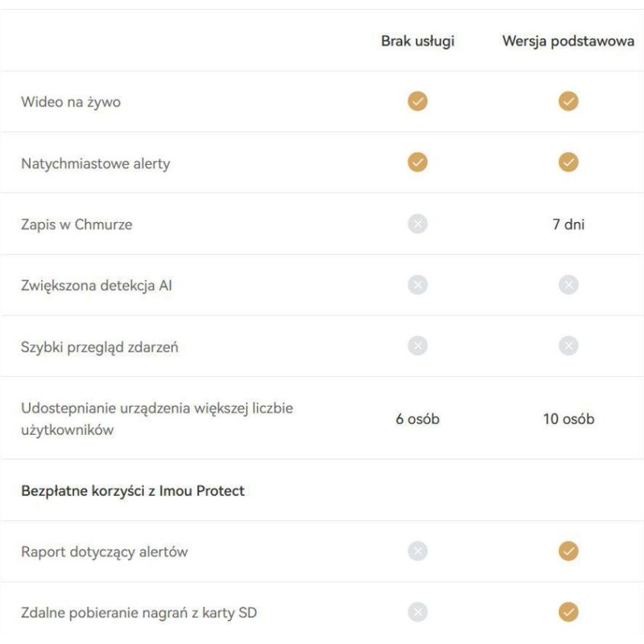The height and width of the screenshot is (644, 644).
Task: Click gray X for Zwiększona detekcja AI under Wersja podstawowa
Action: pos(568,285)
